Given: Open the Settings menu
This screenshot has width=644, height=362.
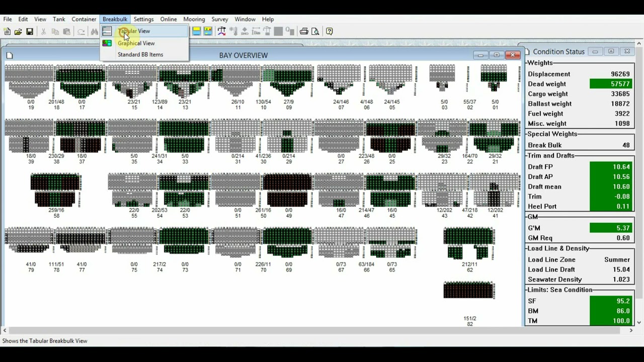Looking at the screenshot, I should [x=143, y=19].
